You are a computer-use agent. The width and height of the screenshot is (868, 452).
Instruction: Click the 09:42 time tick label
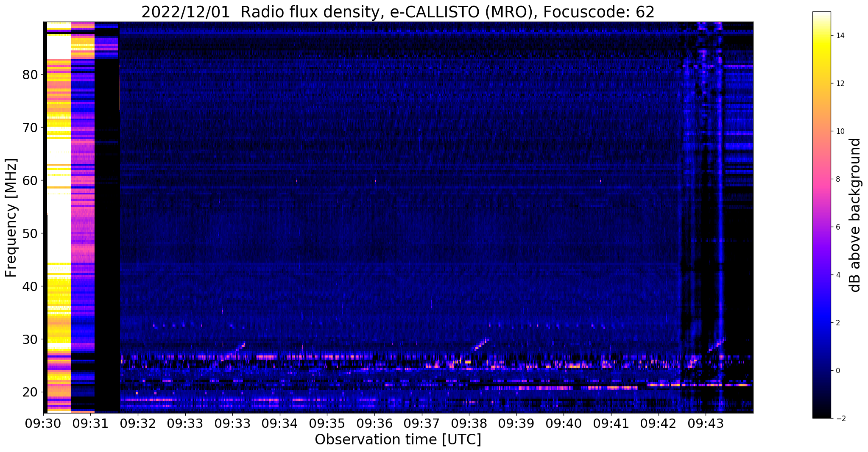click(658, 423)
